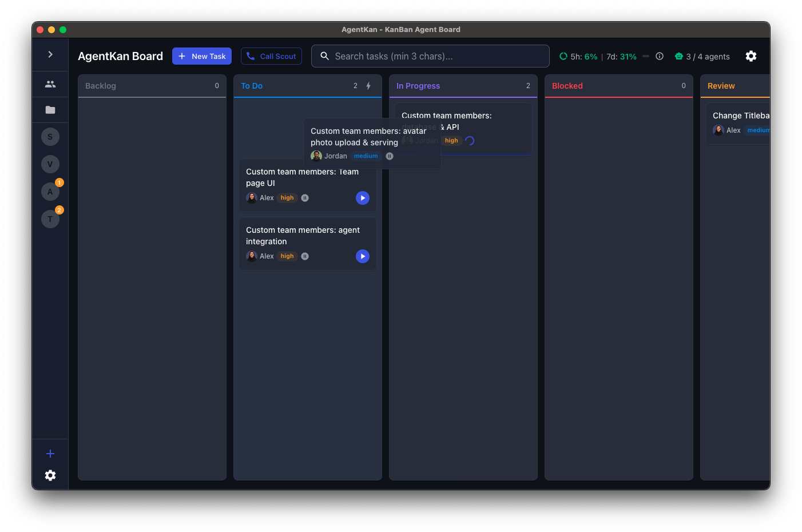
Task: Open the team members panel in the sidebar
Action: [x=50, y=83]
